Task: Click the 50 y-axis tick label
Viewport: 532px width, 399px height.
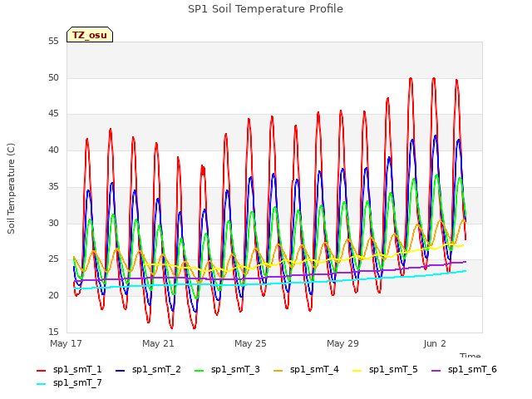Action: [x=53, y=77]
